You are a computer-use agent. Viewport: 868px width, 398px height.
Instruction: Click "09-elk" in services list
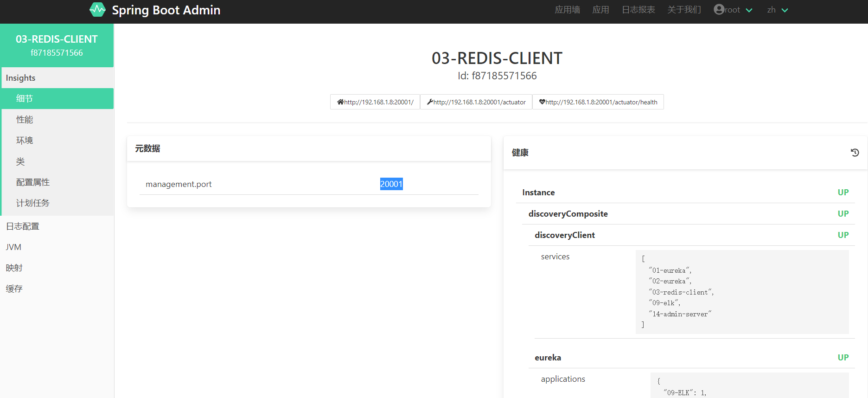pos(664,303)
